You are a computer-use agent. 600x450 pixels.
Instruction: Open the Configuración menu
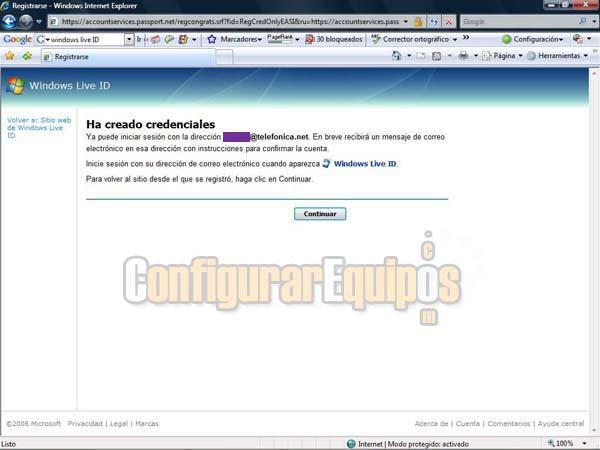click(x=533, y=39)
